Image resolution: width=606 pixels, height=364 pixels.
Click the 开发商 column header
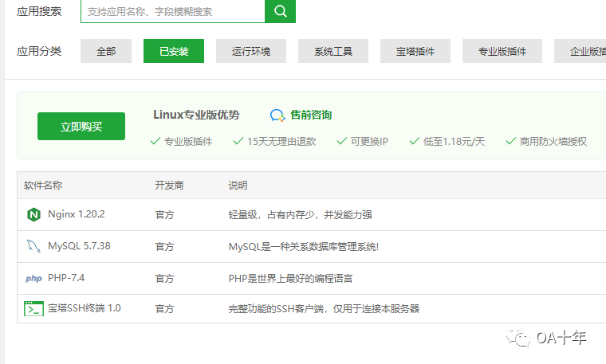[x=169, y=186]
